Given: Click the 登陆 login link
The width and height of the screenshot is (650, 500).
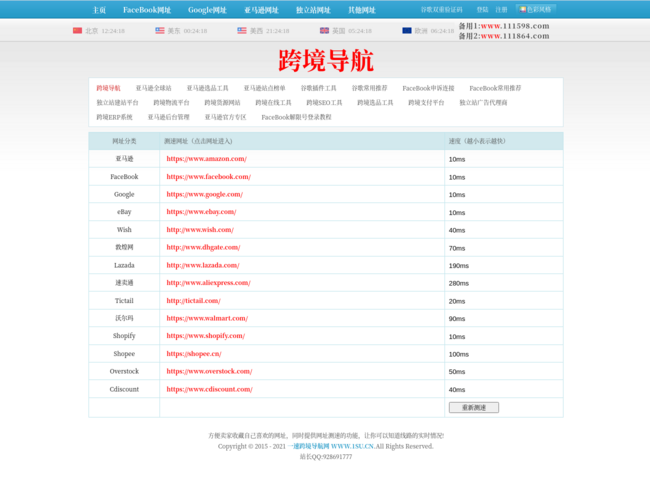Looking at the screenshot, I should [x=482, y=10].
